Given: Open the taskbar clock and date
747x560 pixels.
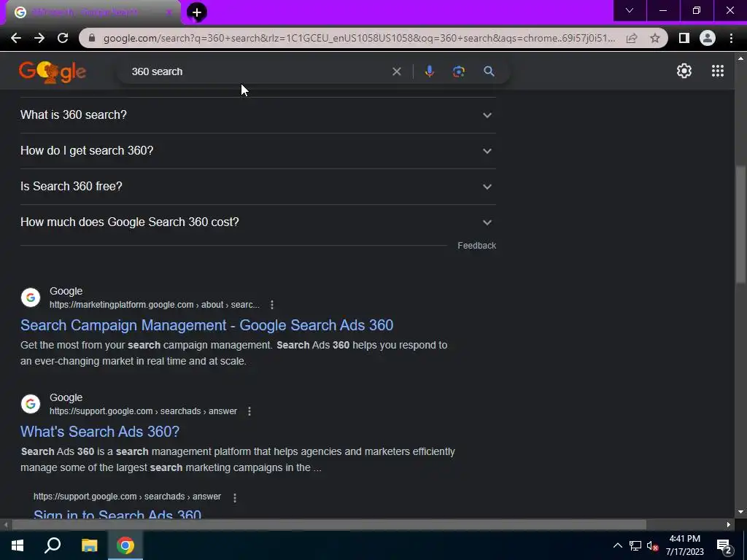Looking at the screenshot, I should coord(684,545).
